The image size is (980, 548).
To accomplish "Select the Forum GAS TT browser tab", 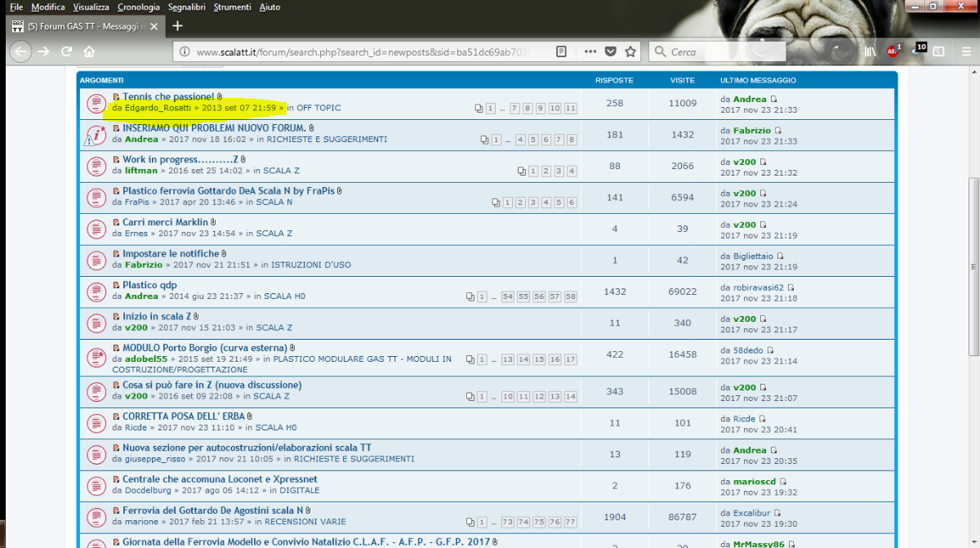I will tap(86, 25).
